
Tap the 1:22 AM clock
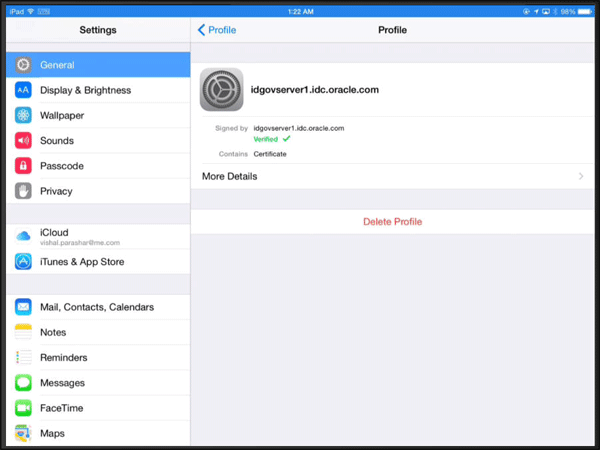click(x=301, y=11)
